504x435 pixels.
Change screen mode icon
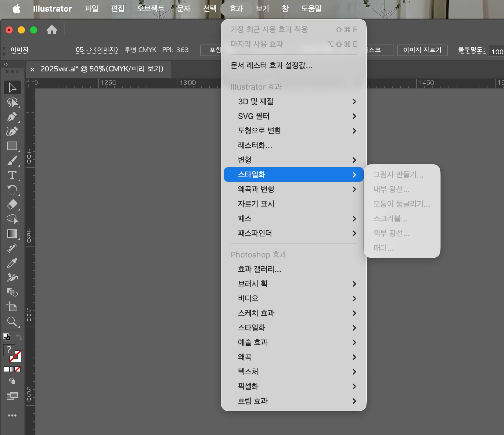click(x=12, y=396)
